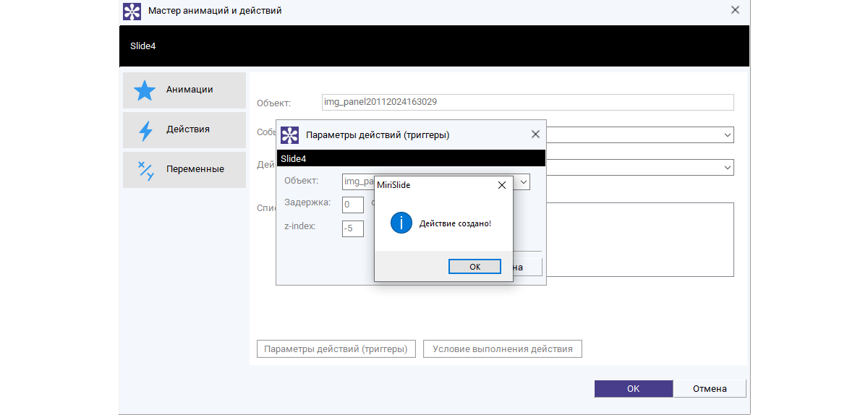Open the Анимации tab

184,90
